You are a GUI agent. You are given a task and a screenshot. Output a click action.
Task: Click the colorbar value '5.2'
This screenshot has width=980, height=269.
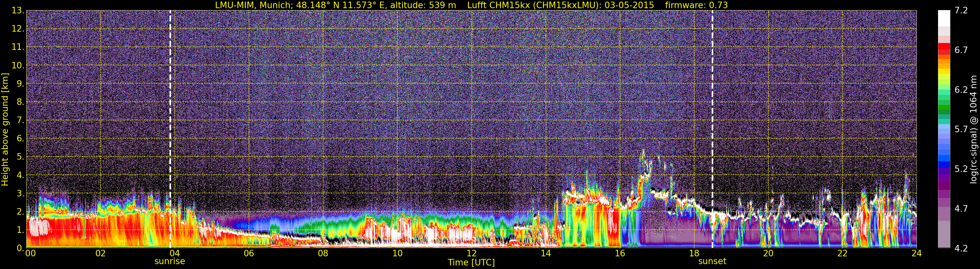coord(961,169)
